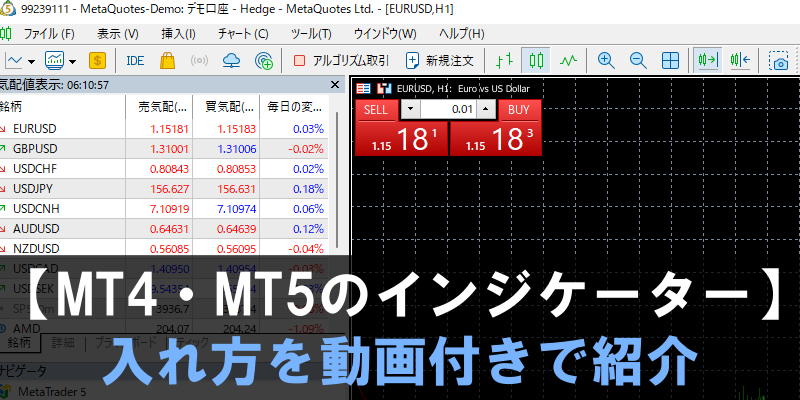The width and height of the screenshot is (800, 400).
Task: Click the MetaTrader app icon in title bar
Action: [7, 9]
